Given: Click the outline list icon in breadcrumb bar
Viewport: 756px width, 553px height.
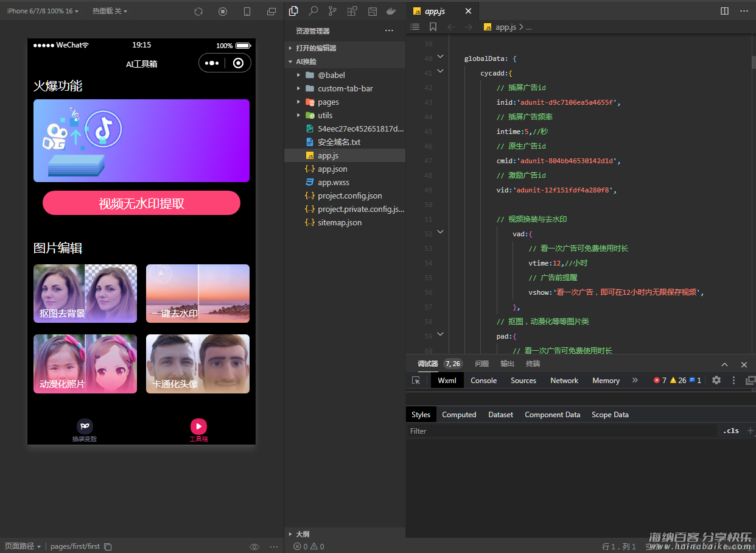Looking at the screenshot, I should pos(415,27).
